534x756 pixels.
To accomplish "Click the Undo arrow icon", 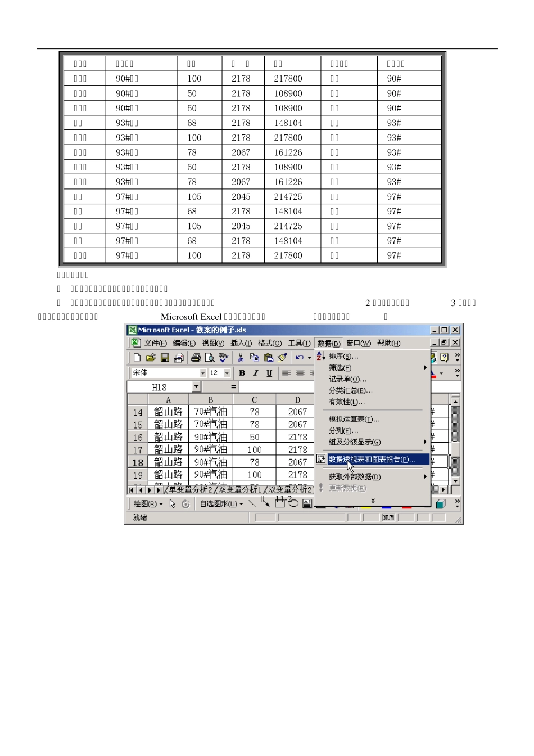I will [300, 358].
